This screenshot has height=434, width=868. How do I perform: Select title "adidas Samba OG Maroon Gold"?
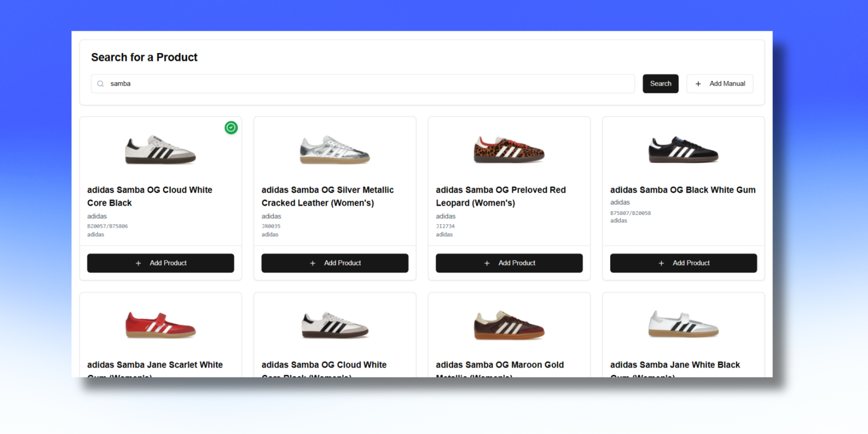coord(500,365)
